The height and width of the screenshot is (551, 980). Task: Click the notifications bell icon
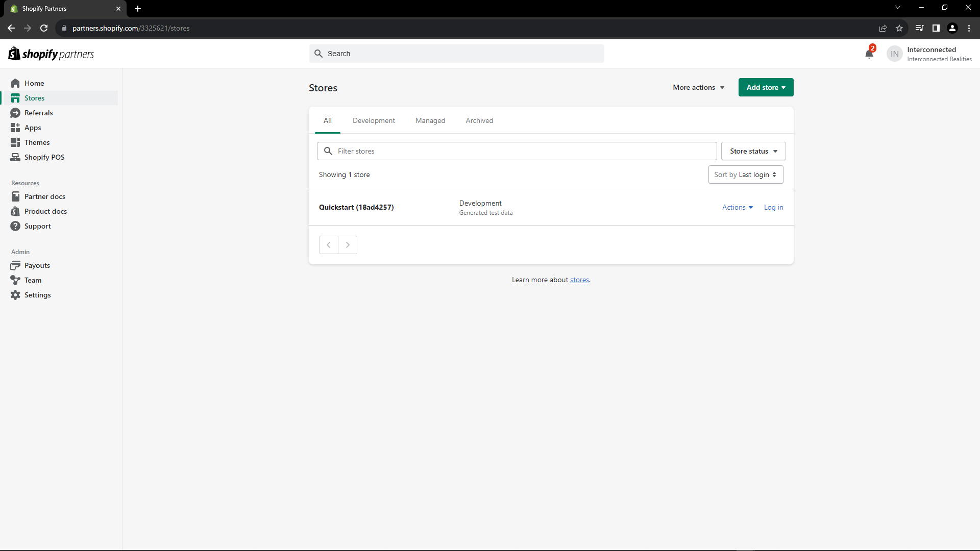pos(869,53)
